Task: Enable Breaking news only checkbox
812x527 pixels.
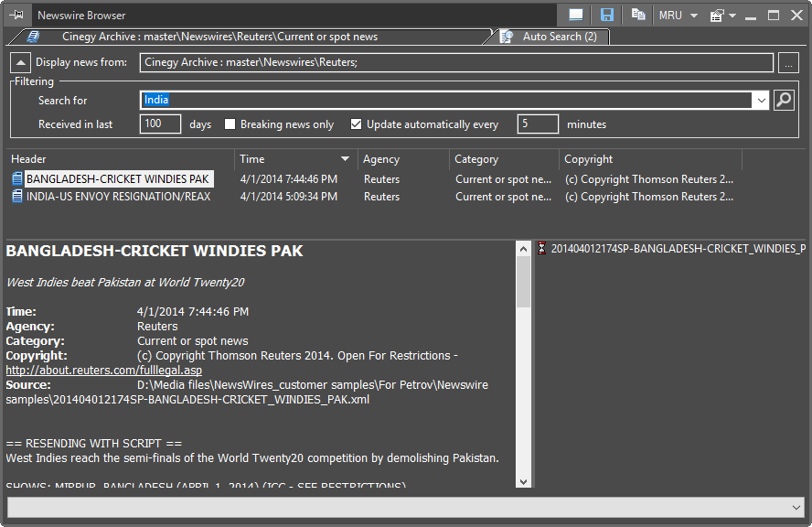Action: click(230, 124)
